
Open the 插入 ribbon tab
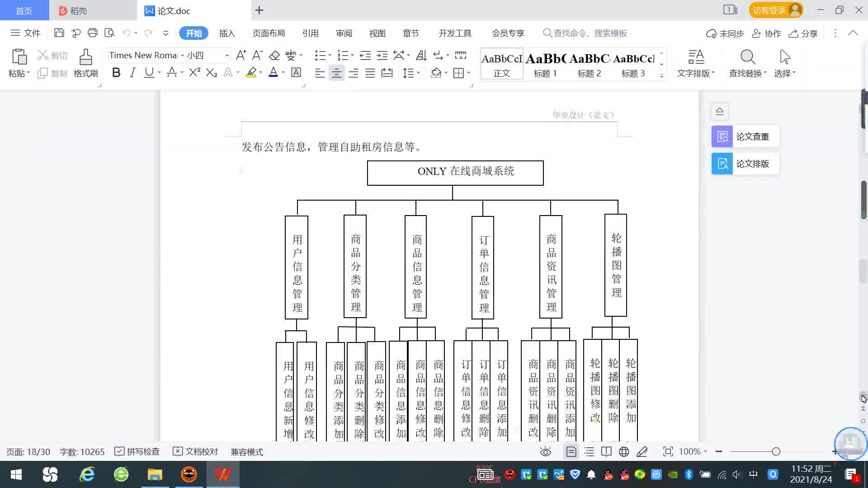coord(227,33)
